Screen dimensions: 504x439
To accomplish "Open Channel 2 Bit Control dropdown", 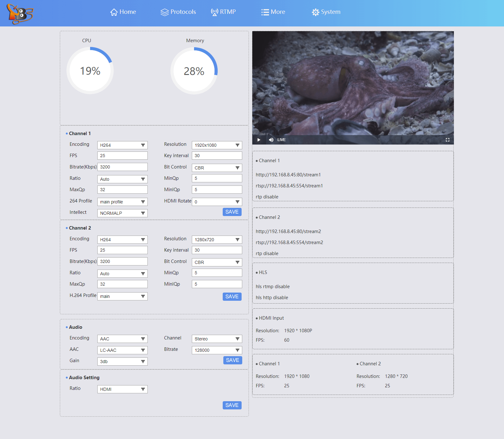I will (217, 262).
